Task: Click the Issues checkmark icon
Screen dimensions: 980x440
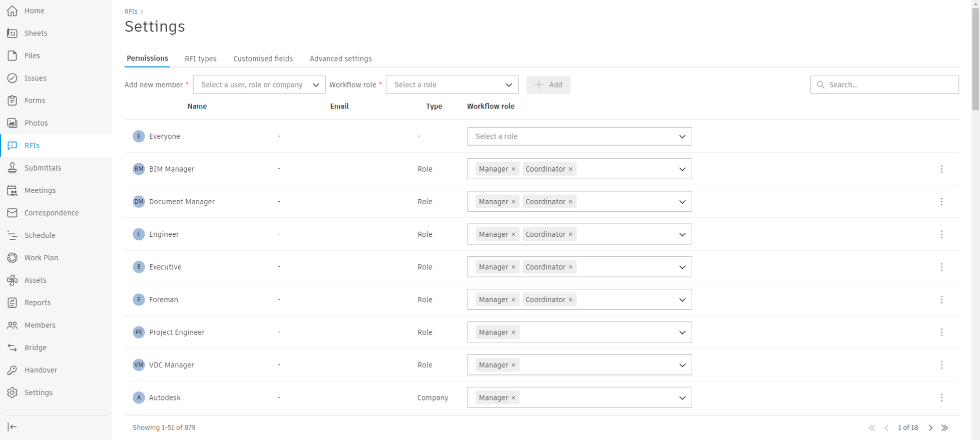Action: pos(13,78)
